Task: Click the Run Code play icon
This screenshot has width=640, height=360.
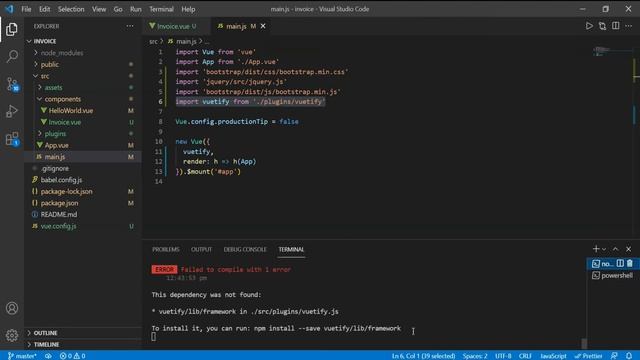Action: coord(589,26)
